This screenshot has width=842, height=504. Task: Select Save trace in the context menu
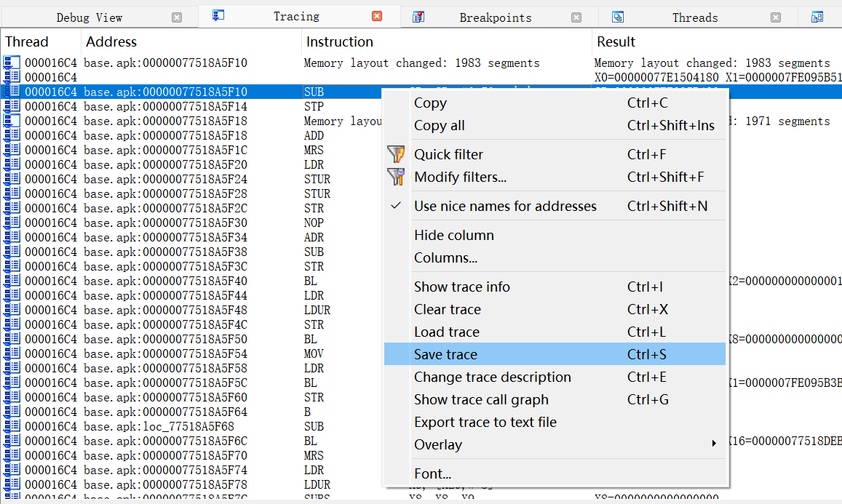click(555, 354)
